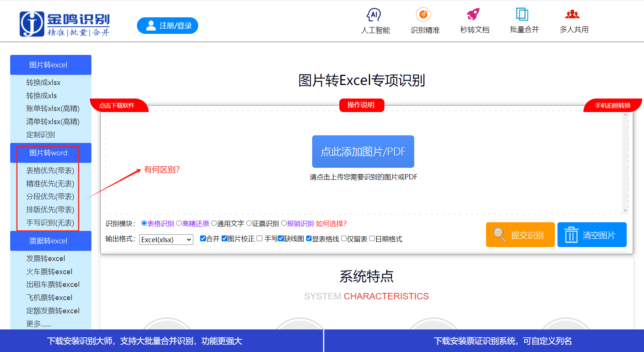
Task: Select the 高精还原 radio option
Action: click(179, 223)
